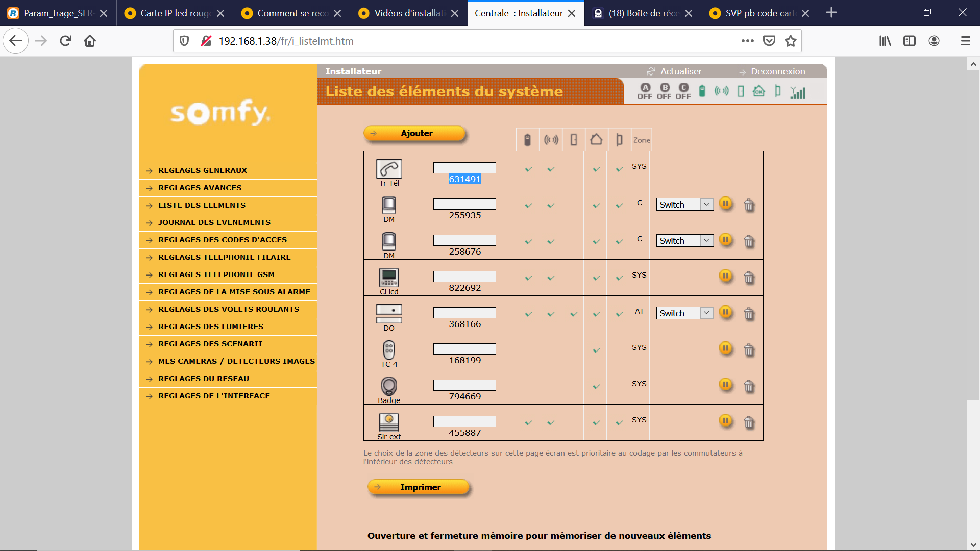Delete the Badge element 794669
Image resolution: width=980 pixels, height=551 pixels.
(x=749, y=386)
